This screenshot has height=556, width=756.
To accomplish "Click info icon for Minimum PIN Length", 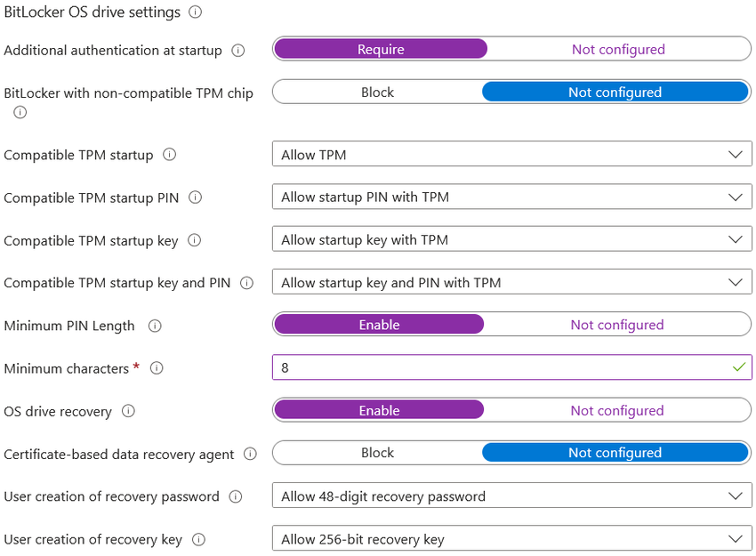I will [x=155, y=326].
